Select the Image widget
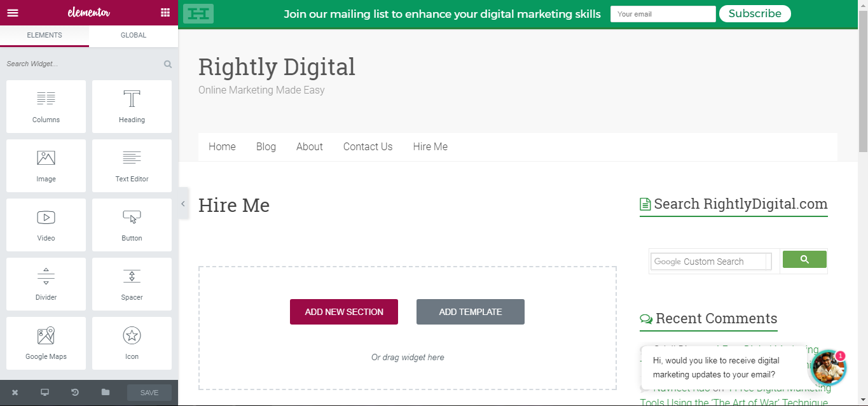Image resolution: width=868 pixels, height=406 pixels. (46, 165)
